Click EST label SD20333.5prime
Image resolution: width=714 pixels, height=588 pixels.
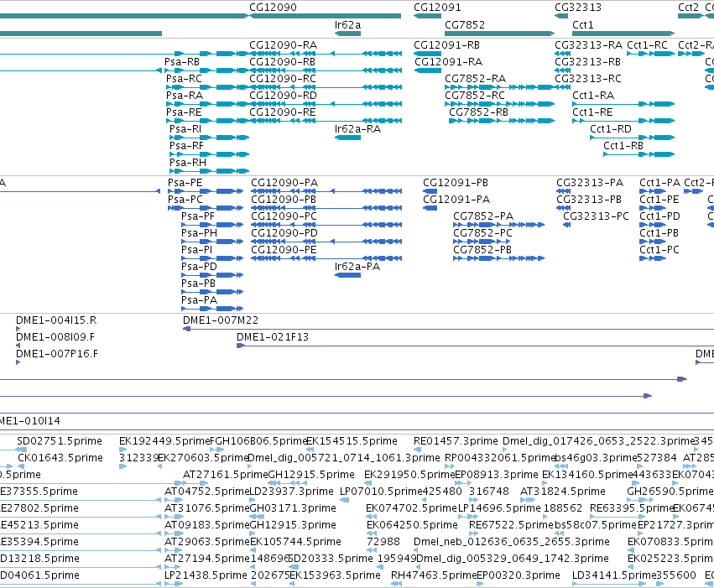331,559
